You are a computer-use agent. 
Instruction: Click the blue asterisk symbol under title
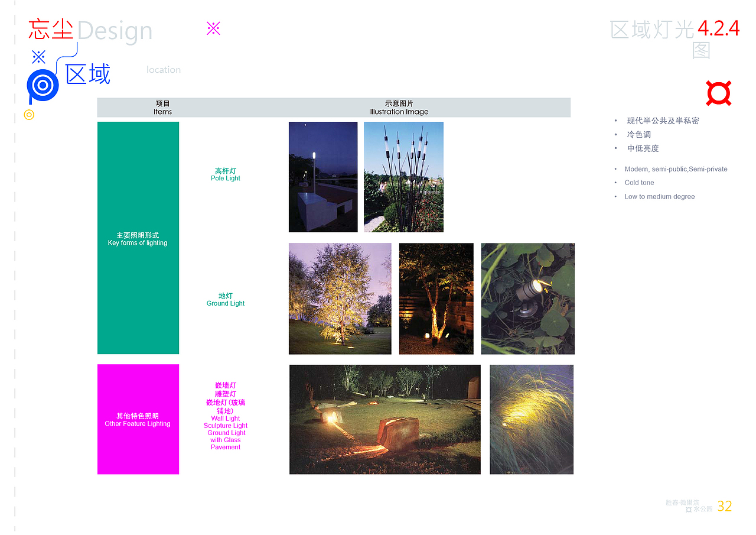click(x=38, y=57)
